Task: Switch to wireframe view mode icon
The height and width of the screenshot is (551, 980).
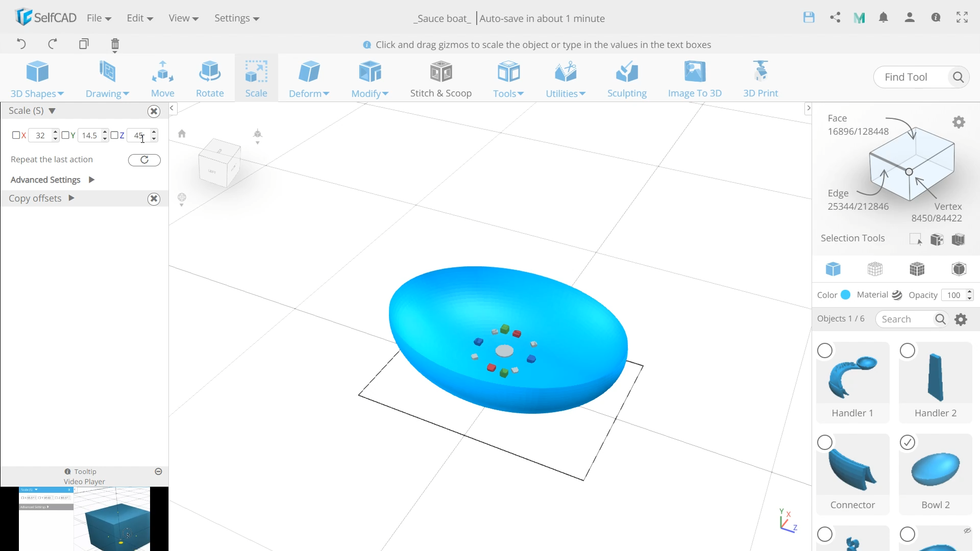Action: pyautogui.click(x=875, y=269)
